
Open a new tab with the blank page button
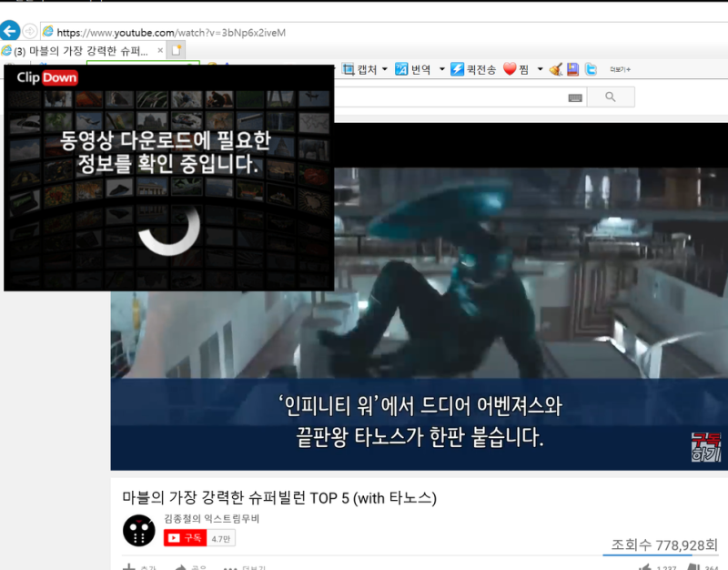point(177,50)
